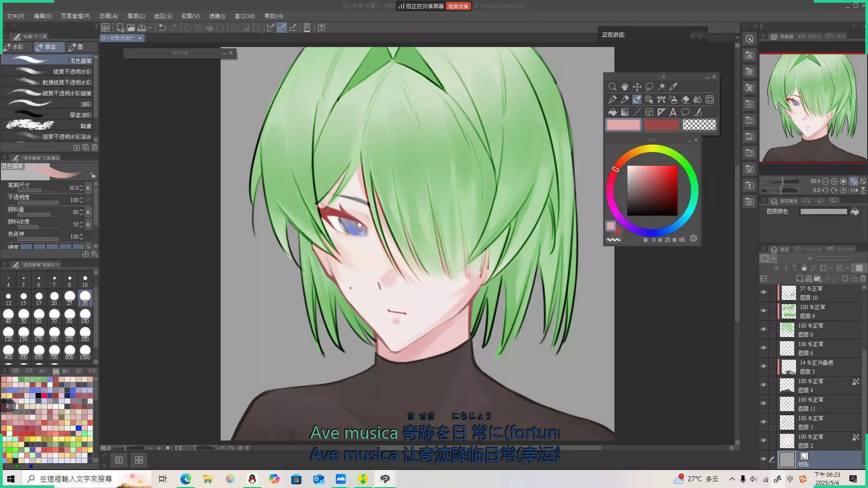The width and height of the screenshot is (868, 488).
Task: Click 结束共享 to stop screen sharing
Action: click(x=458, y=6)
